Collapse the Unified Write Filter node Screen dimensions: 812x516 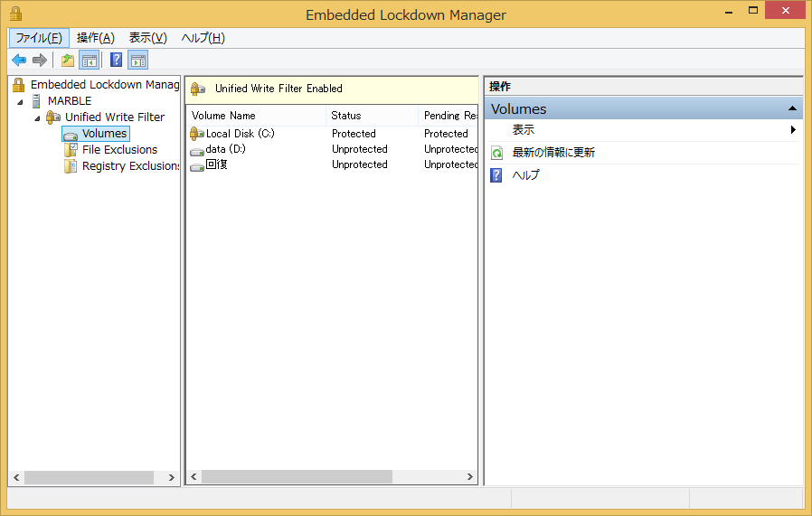click(x=37, y=118)
